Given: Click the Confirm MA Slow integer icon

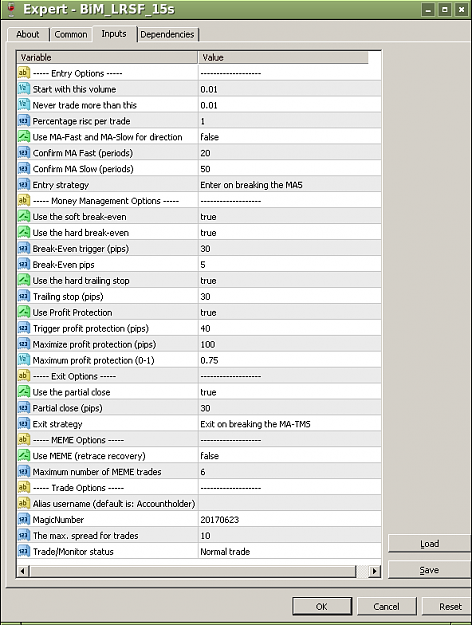Looking at the screenshot, I should click(24, 169).
